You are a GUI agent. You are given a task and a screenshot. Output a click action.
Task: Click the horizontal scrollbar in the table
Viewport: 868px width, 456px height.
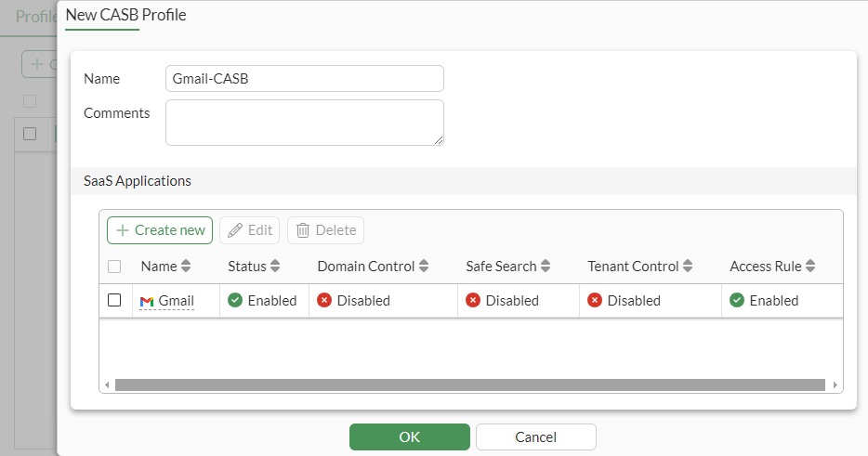tap(469, 384)
